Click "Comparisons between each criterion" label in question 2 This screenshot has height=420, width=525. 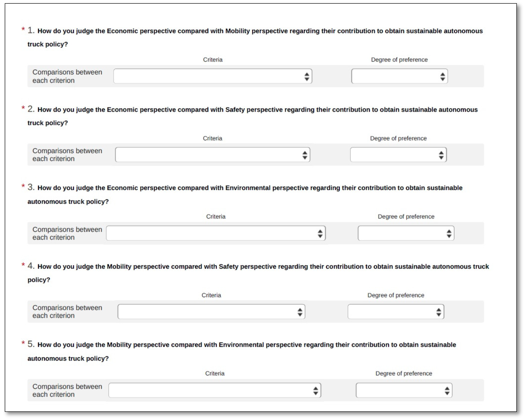(x=67, y=155)
